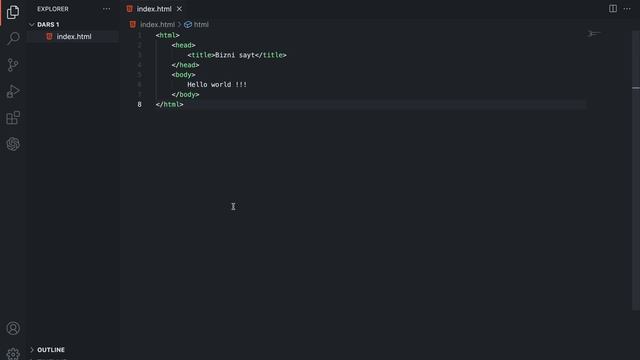Open Explorer more actions ellipsis

pos(106,9)
